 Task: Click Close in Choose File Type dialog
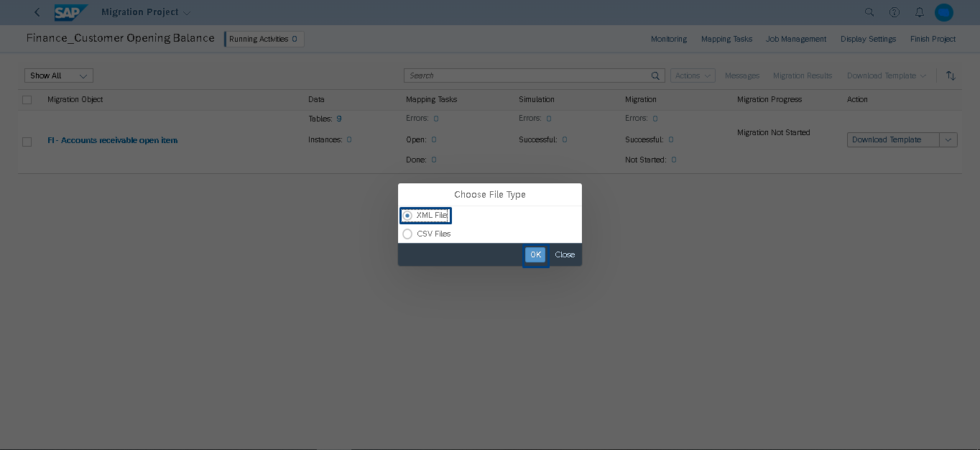tap(565, 254)
